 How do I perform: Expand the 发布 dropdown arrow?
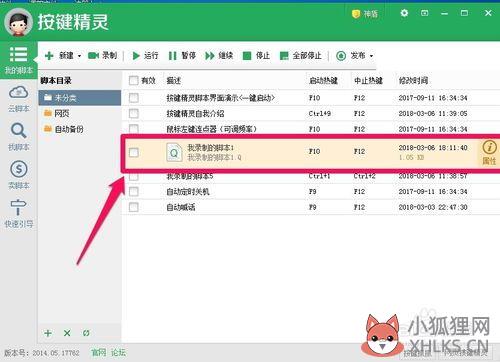click(371, 56)
